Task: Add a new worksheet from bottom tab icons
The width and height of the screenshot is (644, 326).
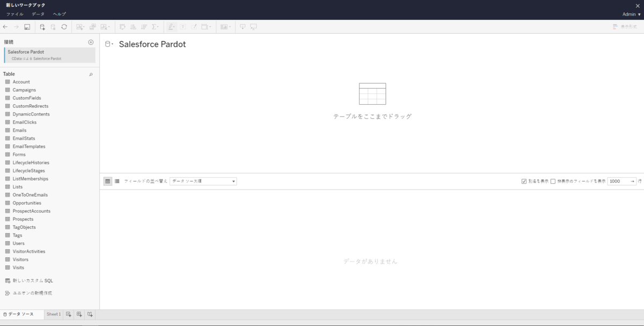Action: click(x=69, y=314)
